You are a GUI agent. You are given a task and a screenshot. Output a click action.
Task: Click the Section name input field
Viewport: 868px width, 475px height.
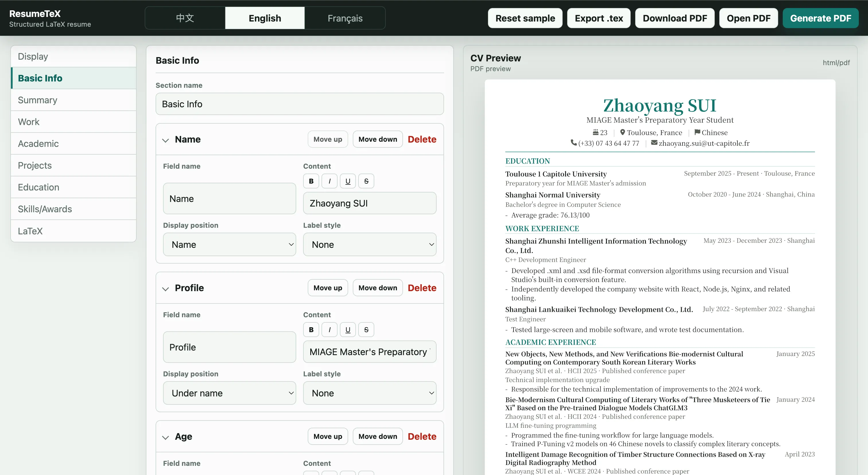pos(300,104)
